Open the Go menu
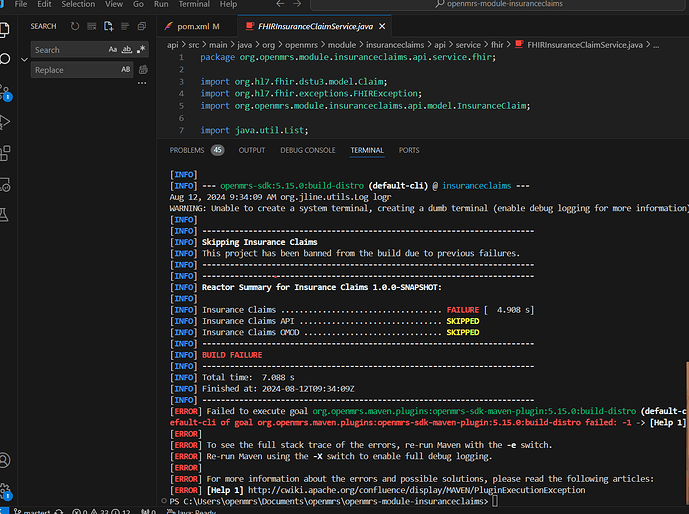This screenshot has width=689, height=514. pyautogui.click(x=138, y=4)
